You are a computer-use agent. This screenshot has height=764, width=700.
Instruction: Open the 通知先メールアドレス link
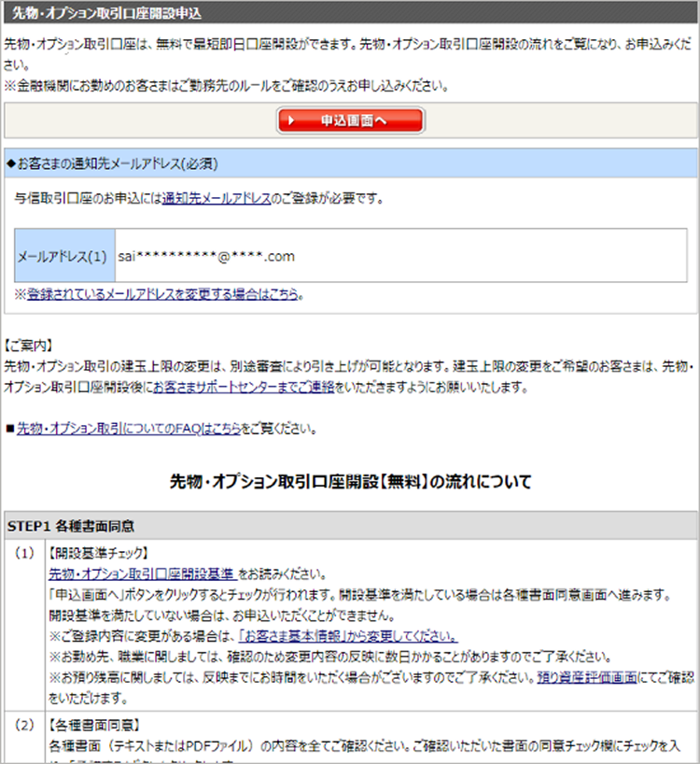point(217,198)
